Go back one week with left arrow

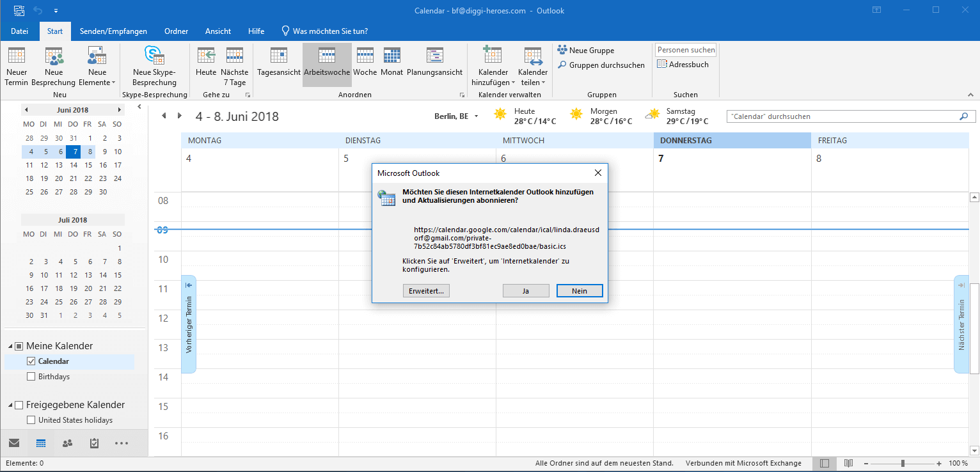tap(164, 116)
